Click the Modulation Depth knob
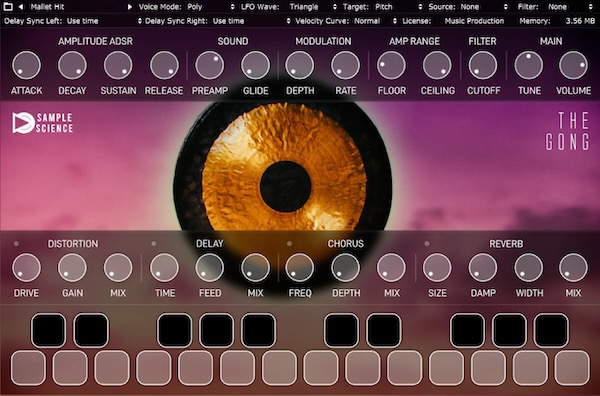Screen dimensions: 600x396 pos(300,65)
